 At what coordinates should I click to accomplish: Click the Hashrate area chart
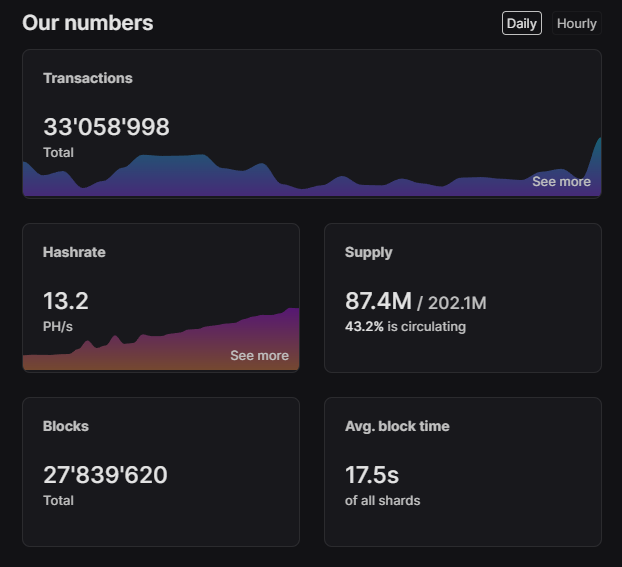coord(161,339)
